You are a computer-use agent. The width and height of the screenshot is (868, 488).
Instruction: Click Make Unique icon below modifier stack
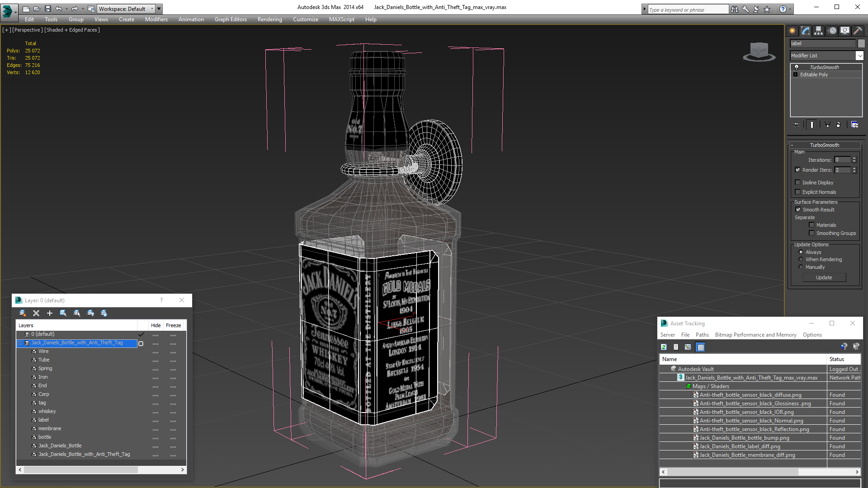click(x=827, y=125)
